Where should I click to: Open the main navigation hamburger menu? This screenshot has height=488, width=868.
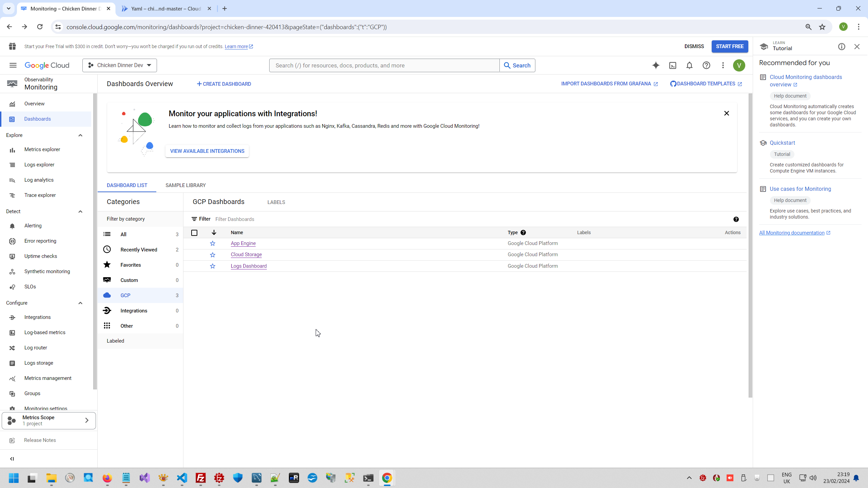tap(13, 65)
